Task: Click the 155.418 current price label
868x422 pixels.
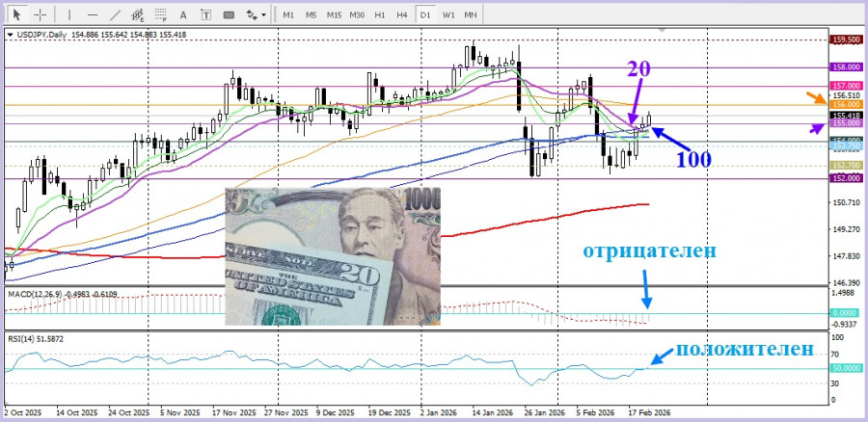Action: 845,115
